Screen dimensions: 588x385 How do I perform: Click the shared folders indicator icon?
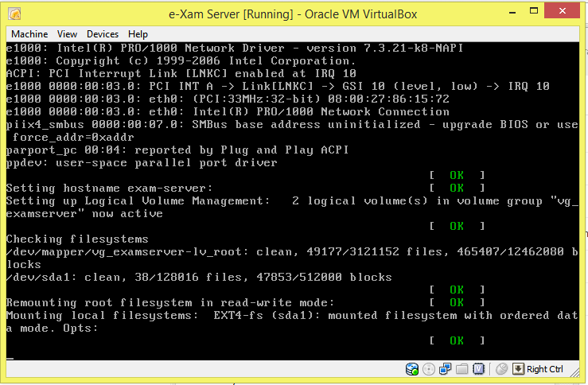[x=462, y=369]
